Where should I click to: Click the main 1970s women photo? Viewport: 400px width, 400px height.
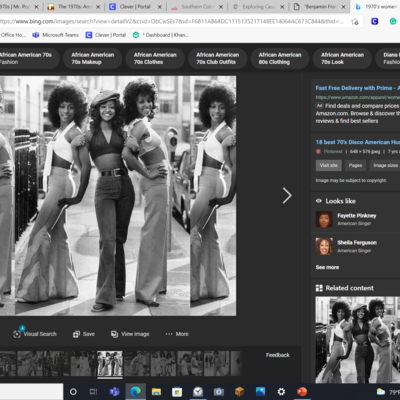(118, 196)
